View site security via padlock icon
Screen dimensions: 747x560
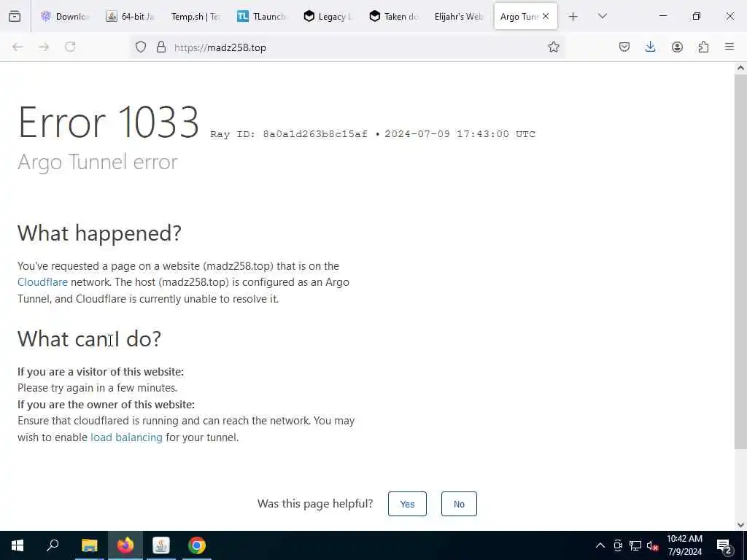(161, 47)
